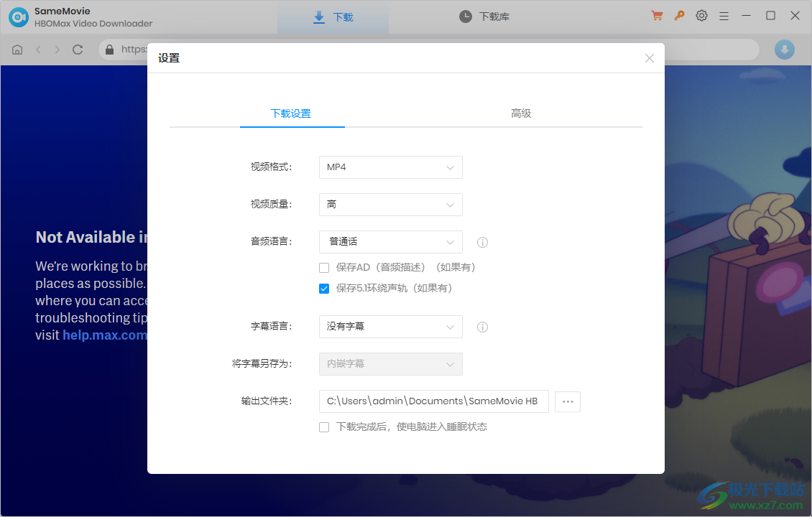The height and width of the screenshot is (517, 812).
Task: Switch to the 下载设置 tab
Action: [291, 113]
